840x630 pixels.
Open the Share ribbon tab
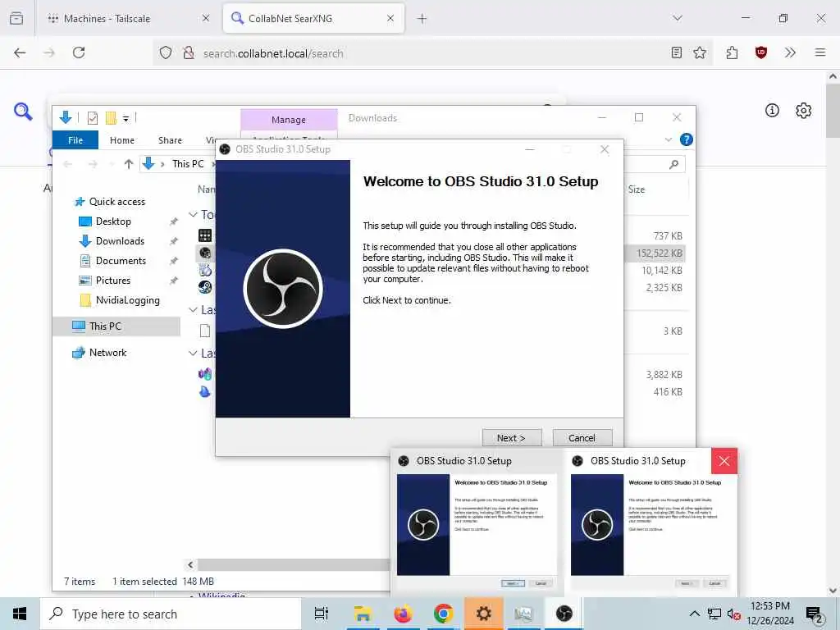pyautogui.click(x=170, y=139)
